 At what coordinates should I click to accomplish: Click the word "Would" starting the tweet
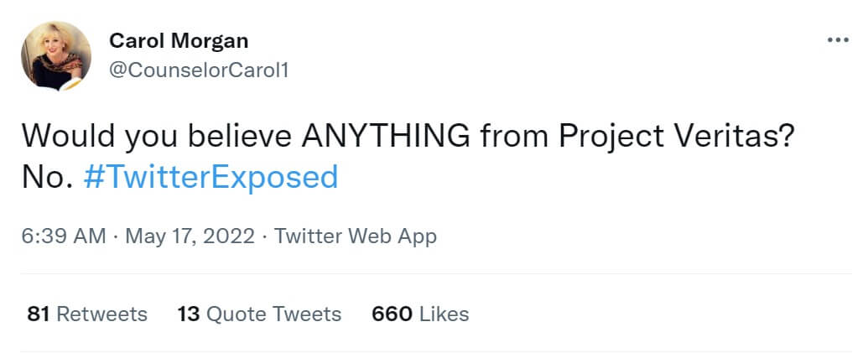[x=61, y=137]
